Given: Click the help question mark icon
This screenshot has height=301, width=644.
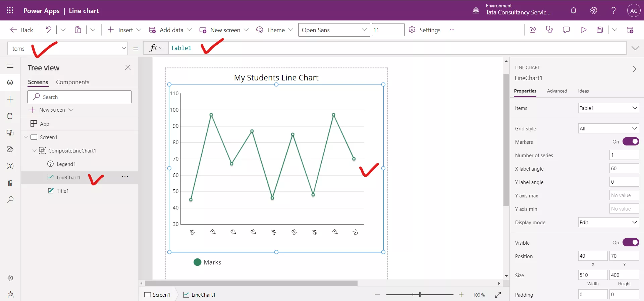Looking at the screenshot, I should click(613, 10).
